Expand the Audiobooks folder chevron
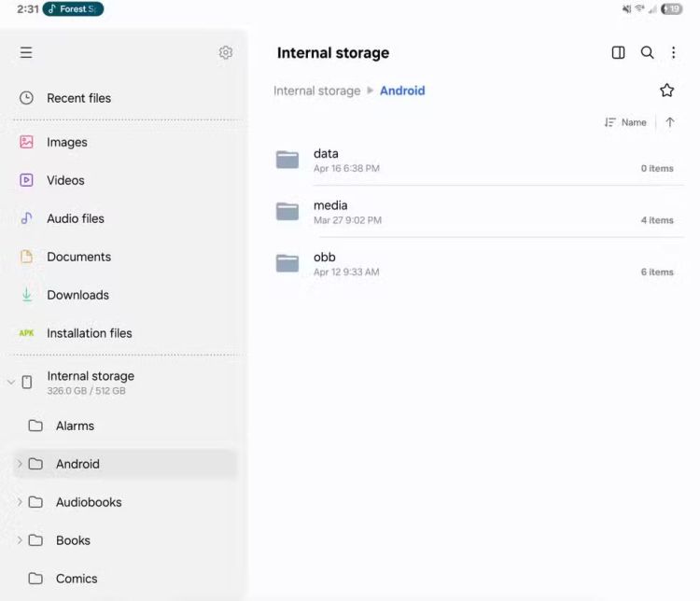The image size is (700, 601). click(x=20, y=502)
